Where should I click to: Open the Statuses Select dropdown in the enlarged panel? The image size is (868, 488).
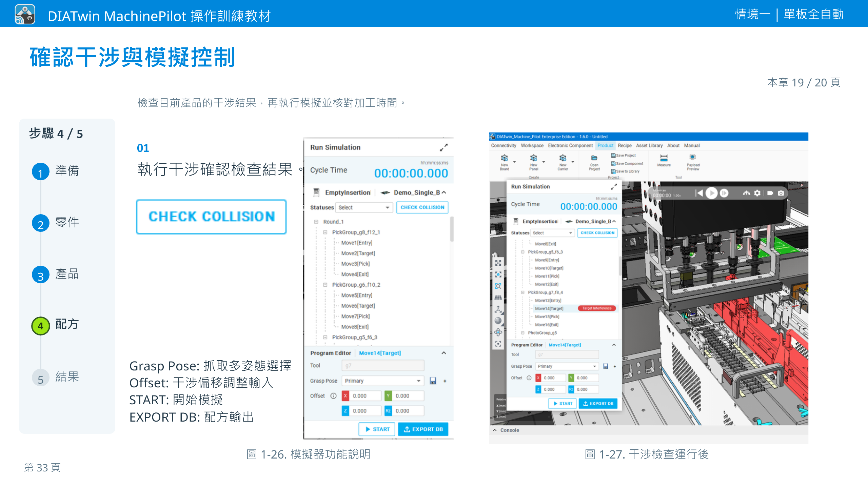pos(364,207)
